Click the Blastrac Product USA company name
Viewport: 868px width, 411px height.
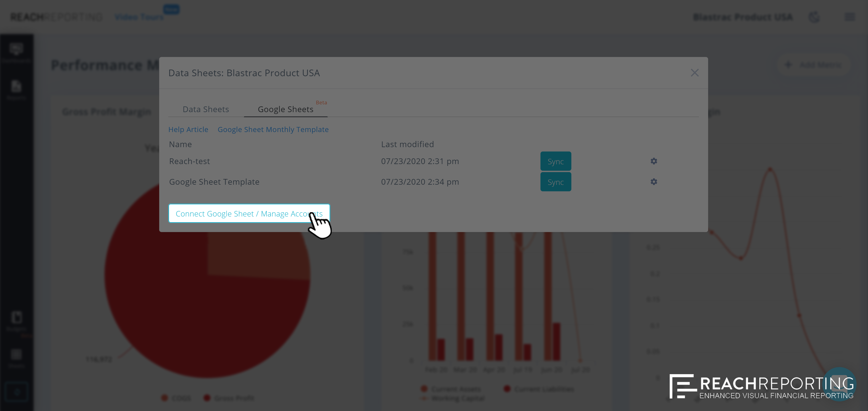(x=743, y=17)
